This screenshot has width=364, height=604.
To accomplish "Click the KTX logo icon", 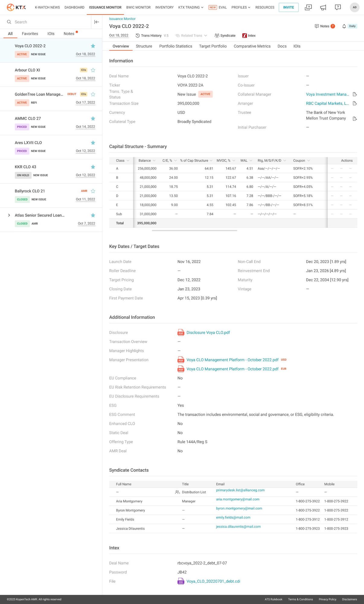I will click(11, 7).
